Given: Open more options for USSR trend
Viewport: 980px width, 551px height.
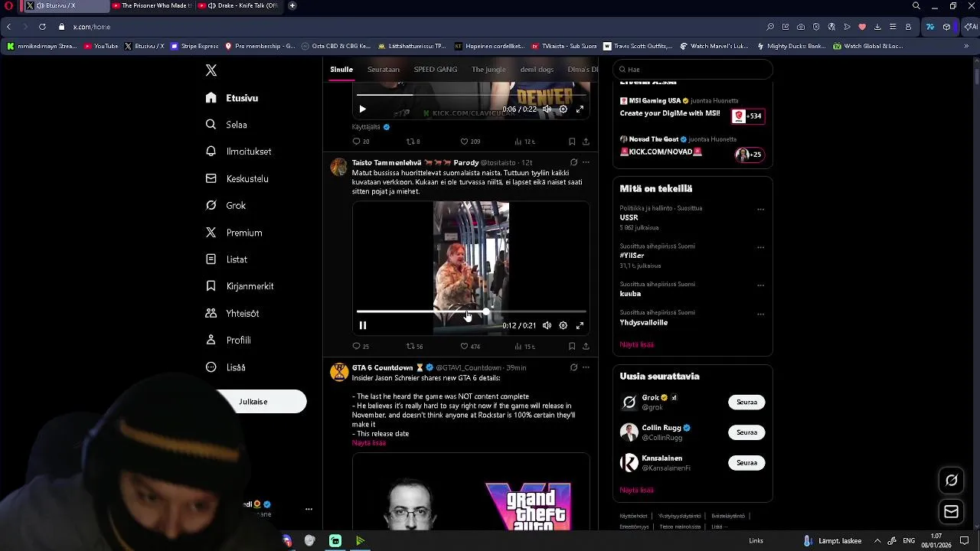Looking at the screenshot, I should tap(760, 209).
